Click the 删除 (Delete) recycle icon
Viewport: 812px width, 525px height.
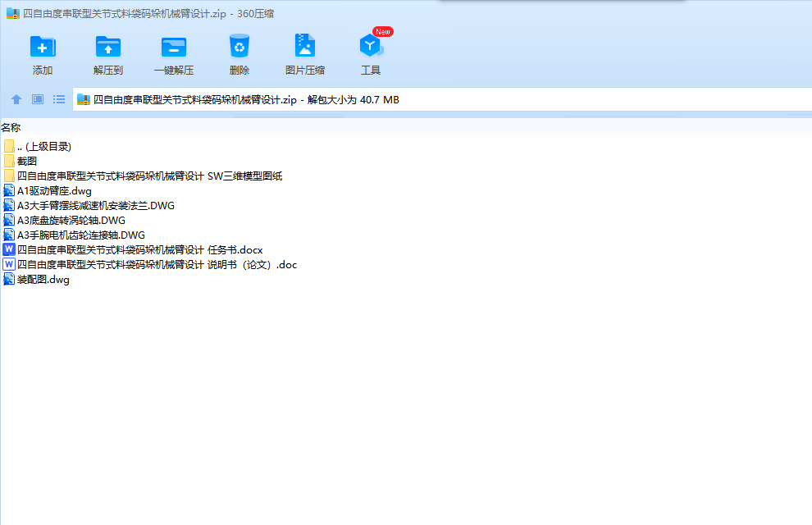239,46
